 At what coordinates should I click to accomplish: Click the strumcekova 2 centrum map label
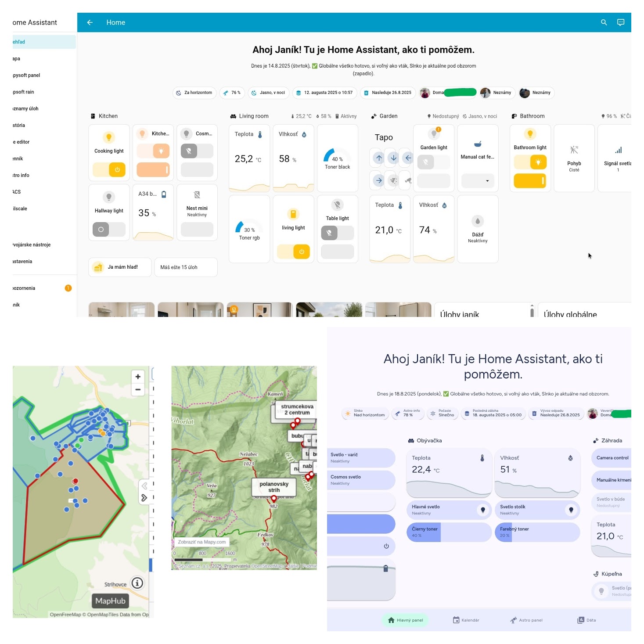pyautogui.click(x=297, y=410)
